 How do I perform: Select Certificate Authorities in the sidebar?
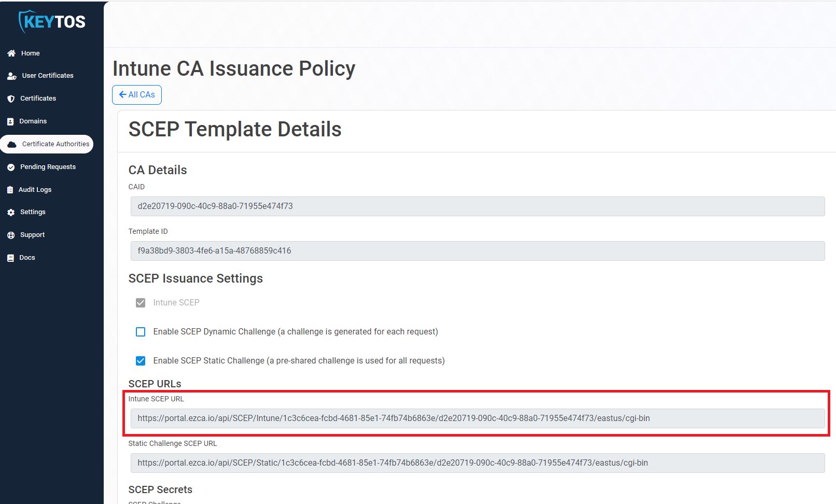point(47,144)
